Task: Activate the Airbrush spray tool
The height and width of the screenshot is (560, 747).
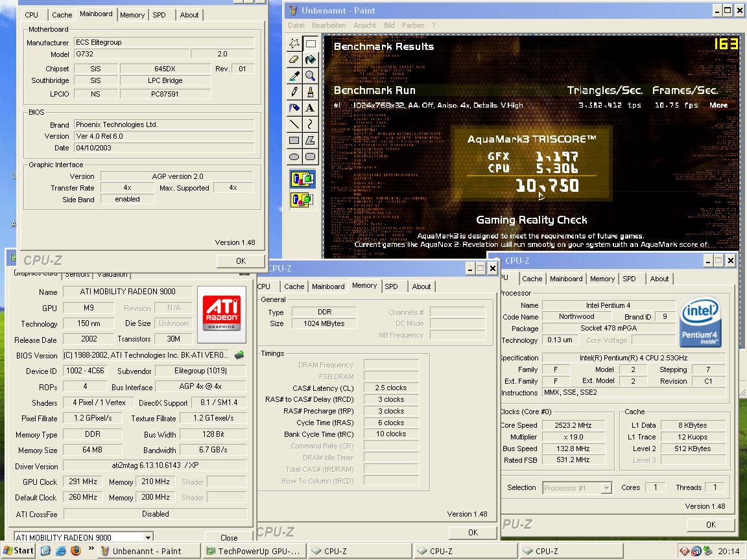Action: point(294,108)
